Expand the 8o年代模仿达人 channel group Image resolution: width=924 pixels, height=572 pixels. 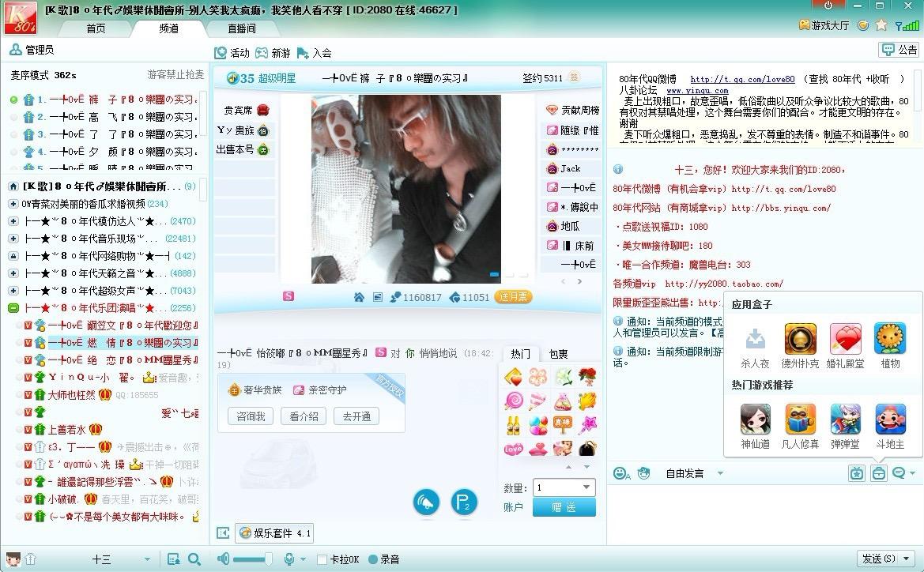pyautogui.click(x=13, y=221)
